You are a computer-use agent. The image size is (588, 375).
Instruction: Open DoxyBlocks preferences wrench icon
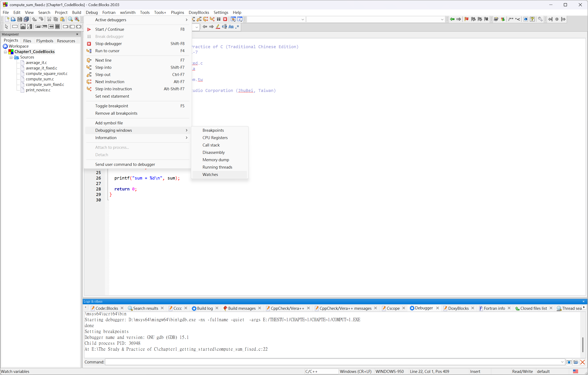point(540,19)
